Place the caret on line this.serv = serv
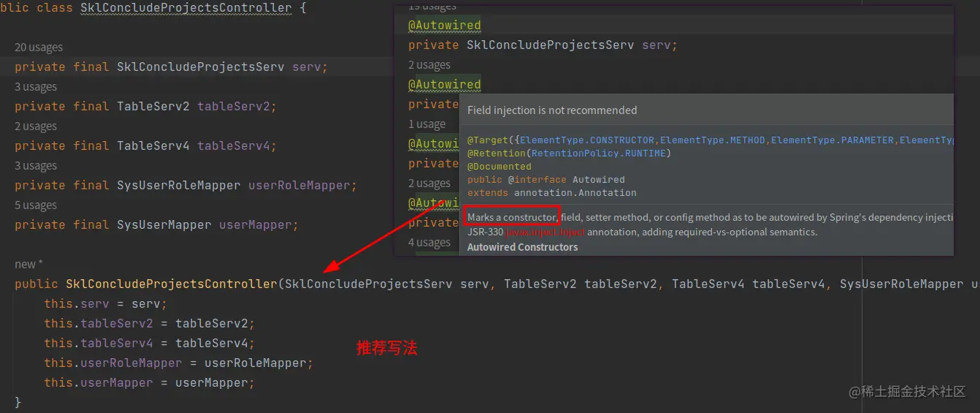Viewport: 980px width, 413px height. click(105, 303)
